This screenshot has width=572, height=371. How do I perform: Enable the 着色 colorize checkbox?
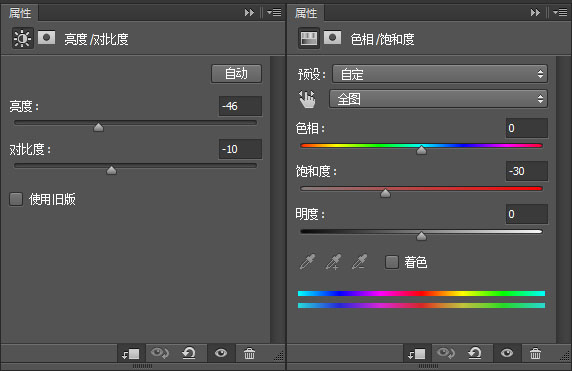392,262
